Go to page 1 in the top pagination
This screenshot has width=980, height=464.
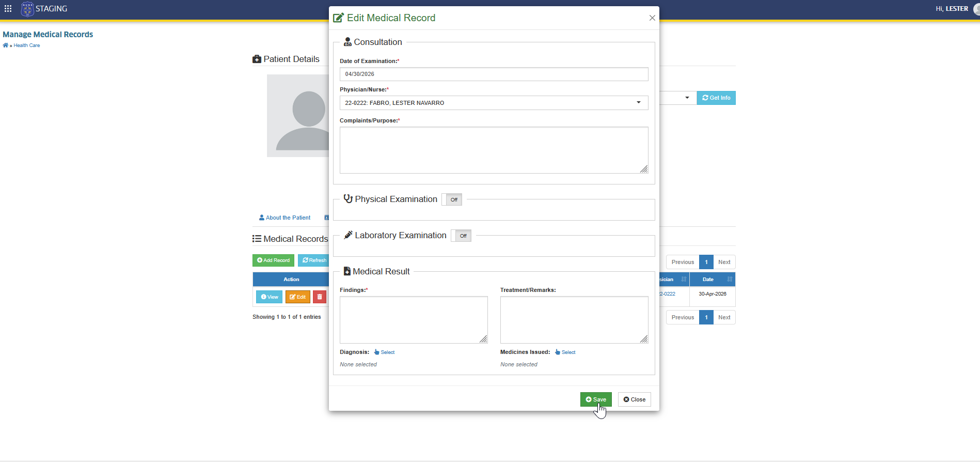[706, 262]
